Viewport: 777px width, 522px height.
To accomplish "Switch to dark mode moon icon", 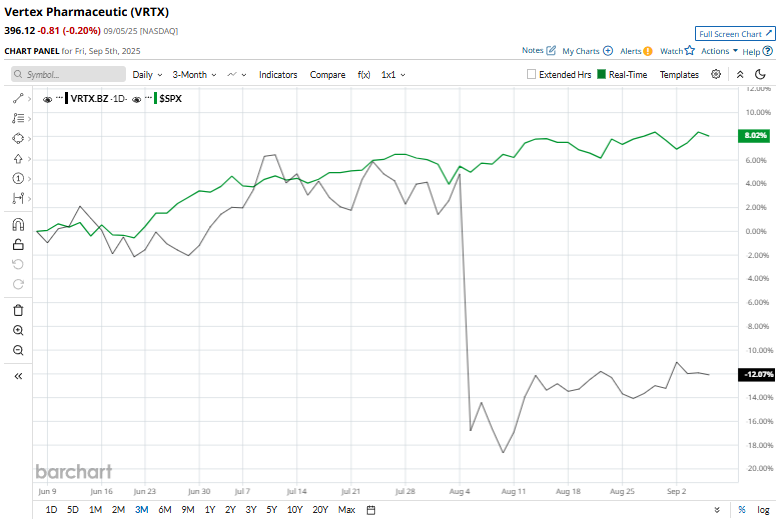I will (760, 74).
